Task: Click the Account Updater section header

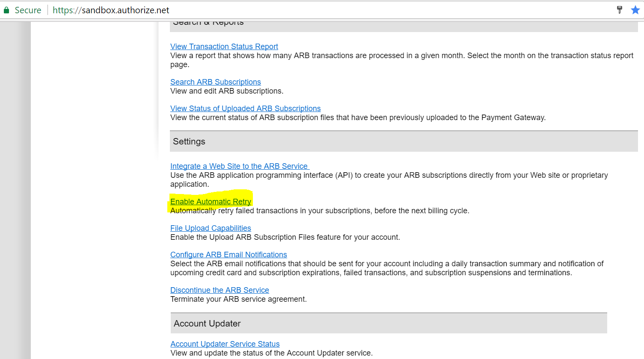Action: (x=207, y=324)
